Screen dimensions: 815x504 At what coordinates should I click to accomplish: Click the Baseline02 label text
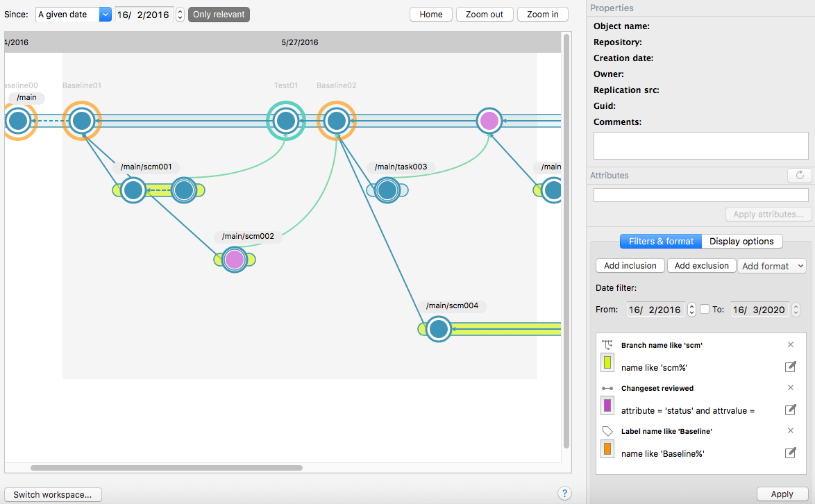click(x=336, y=85)
